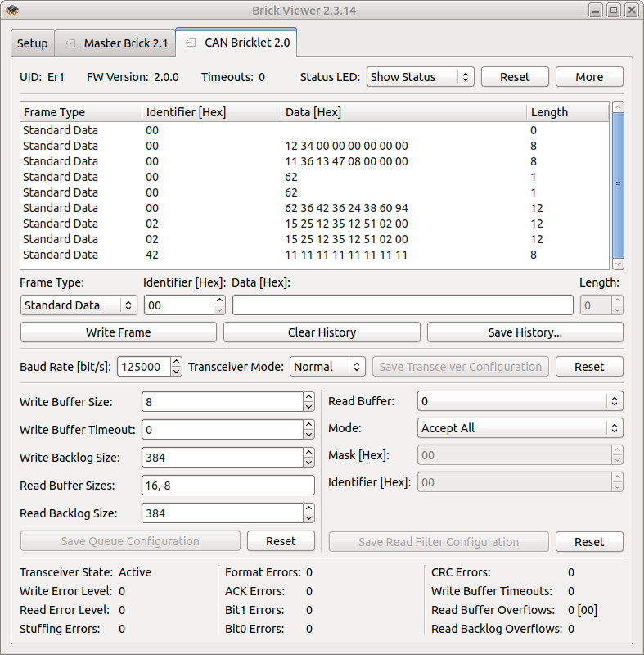This screenshot has height=655, width=644.
Task: Switch to the Setup tab
Action: pos(33,43)
